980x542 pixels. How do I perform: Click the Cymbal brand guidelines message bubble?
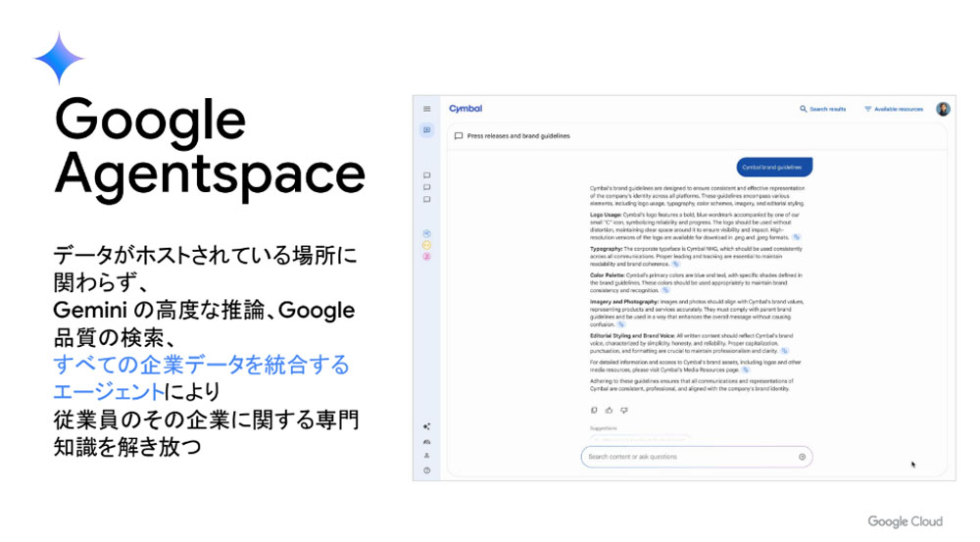pos(774,167)
